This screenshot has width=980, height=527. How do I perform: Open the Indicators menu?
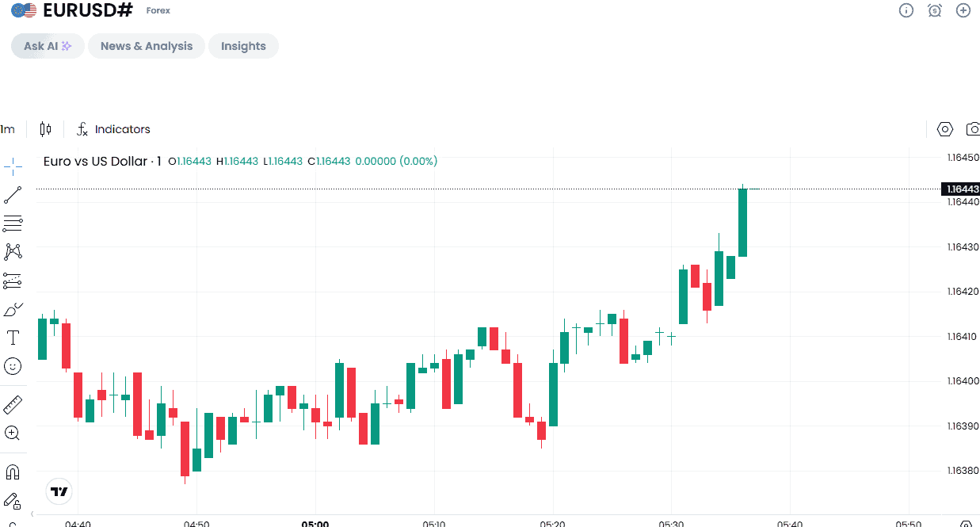pyautogui.click(x=113, y=129)
